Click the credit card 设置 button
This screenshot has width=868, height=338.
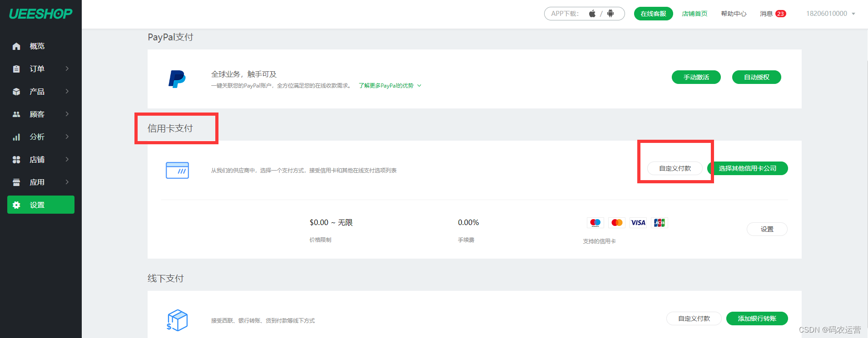(x=767, y=229)
